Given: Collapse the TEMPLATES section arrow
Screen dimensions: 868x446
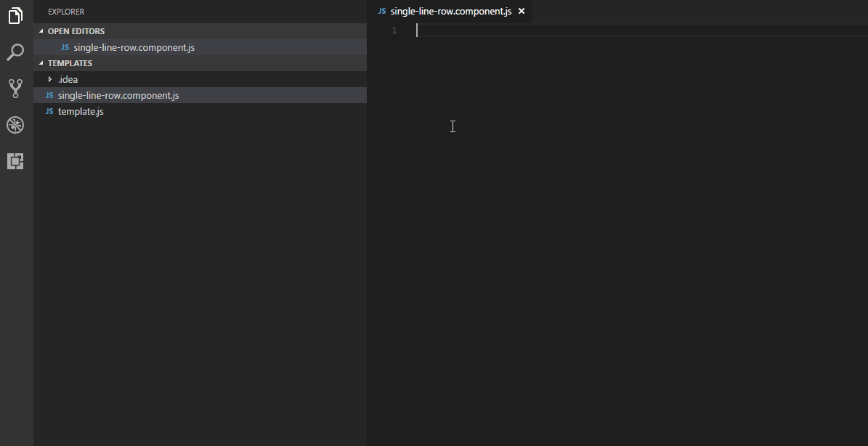Looking at the screenshot, I should click(x=41, y=63).
